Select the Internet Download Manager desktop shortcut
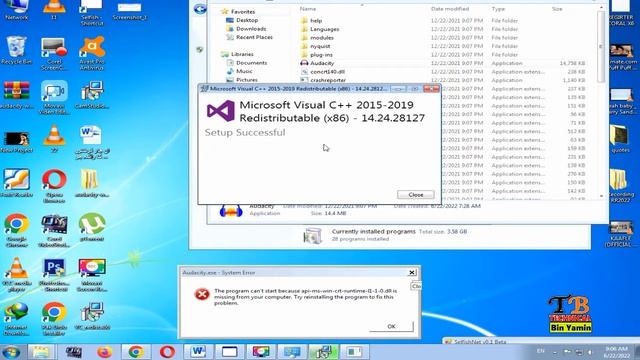640x360 pixels. tap(16, 319)
